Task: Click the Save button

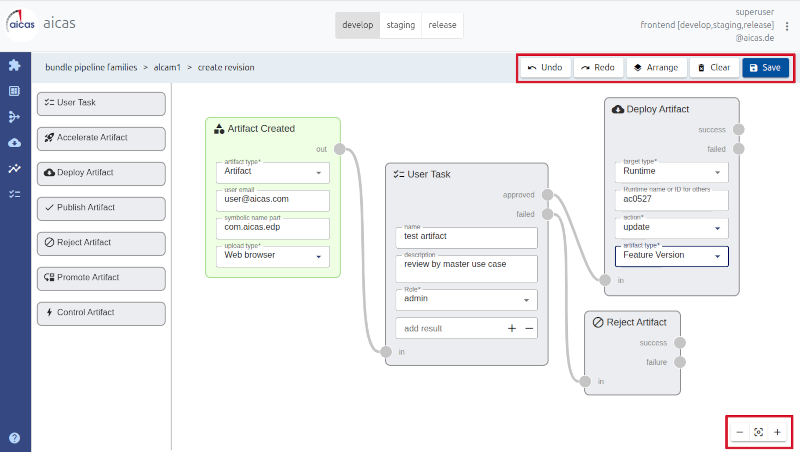Action: click(x=765, y=67)
